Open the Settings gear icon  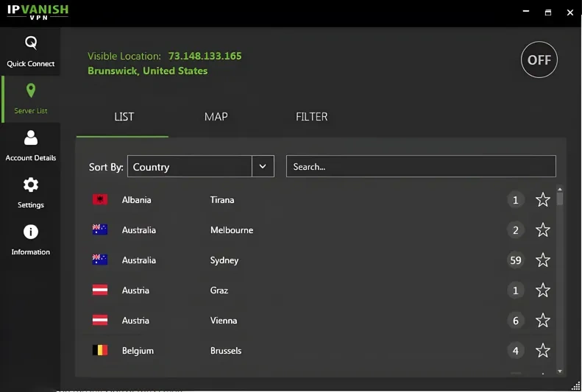click(x=31, y=185)
